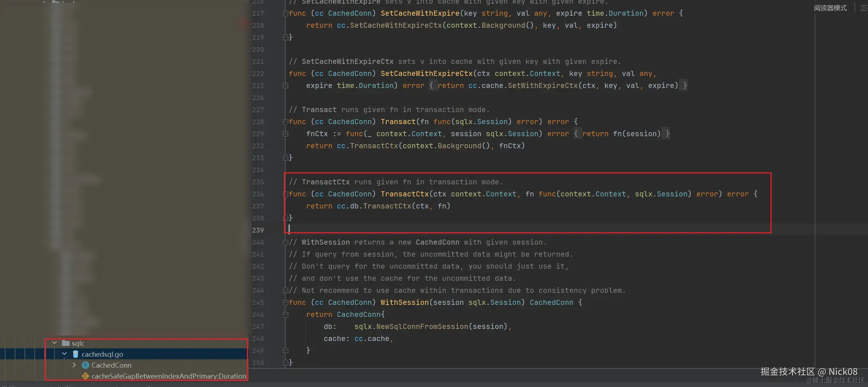Click the folded opening brace on line 223
Image resolution: width=868 pixels, height=387 pixels.
click(431, 85)
